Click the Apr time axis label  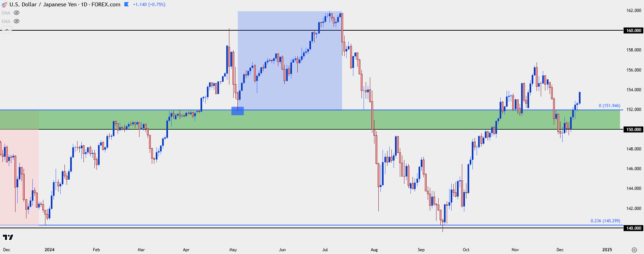click(x=186, y=250)
